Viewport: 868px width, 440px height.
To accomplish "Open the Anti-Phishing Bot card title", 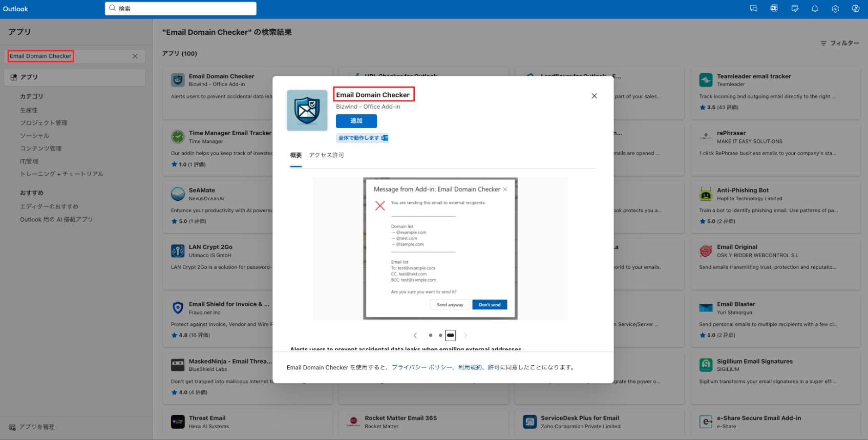I will [743, 190].
